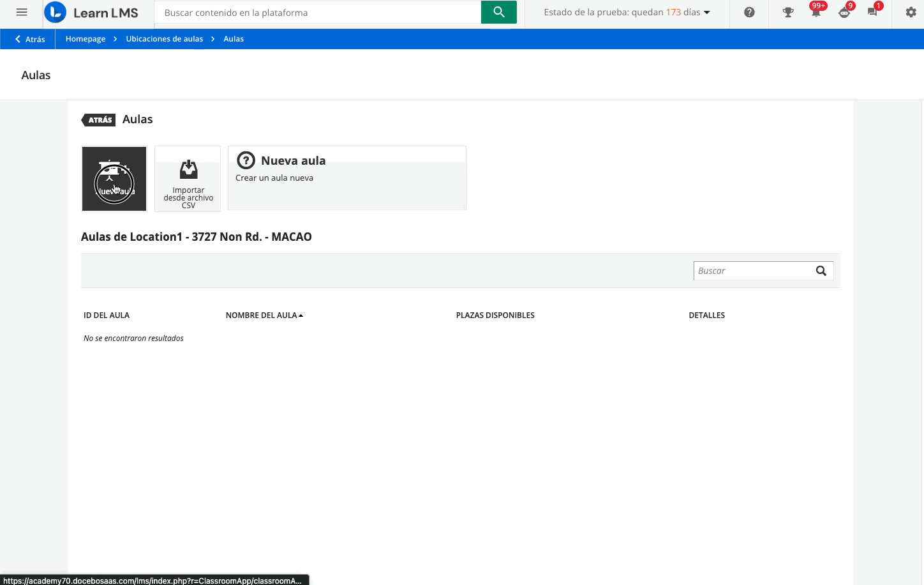The width and height of the screenshot is (924, 585).
Task: Click the green search button
Action: (499, 12)
